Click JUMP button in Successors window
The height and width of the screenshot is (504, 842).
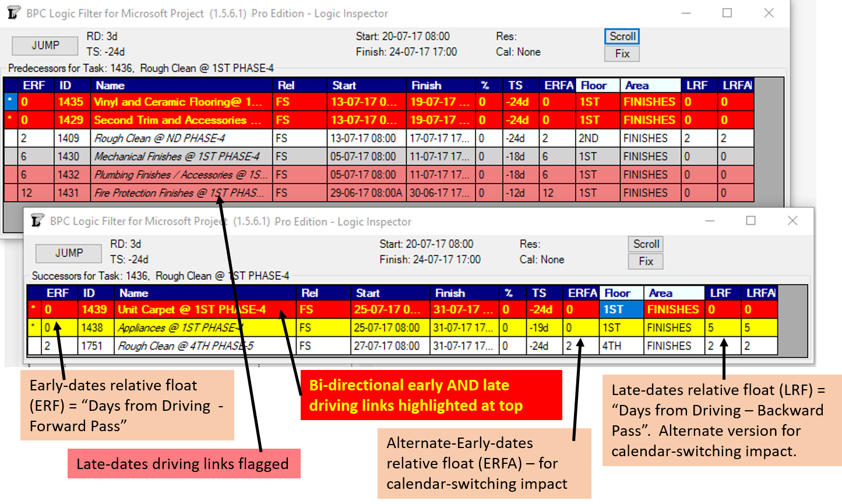pyautogui.click(x=69, y=253)
